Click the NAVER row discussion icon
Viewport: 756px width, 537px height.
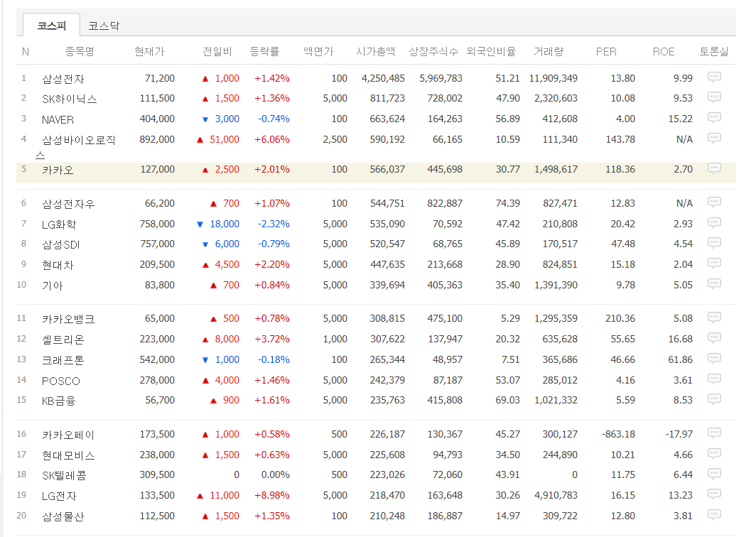[x=714, y=118]
